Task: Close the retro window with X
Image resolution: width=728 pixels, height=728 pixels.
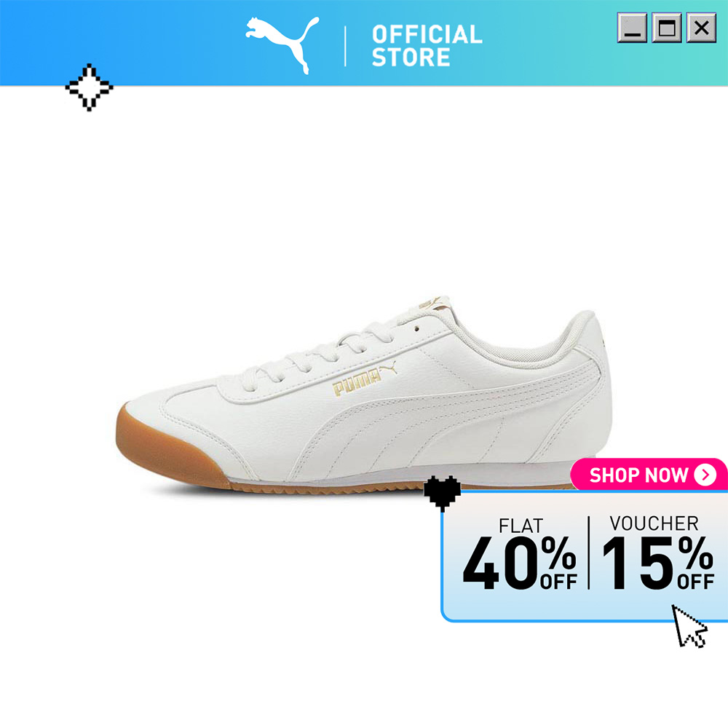Action: tap(701, 28)
